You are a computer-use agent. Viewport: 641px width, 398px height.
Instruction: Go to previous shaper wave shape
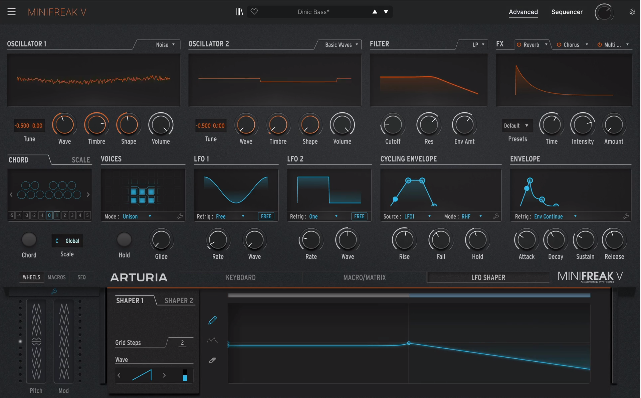(119, 375)
